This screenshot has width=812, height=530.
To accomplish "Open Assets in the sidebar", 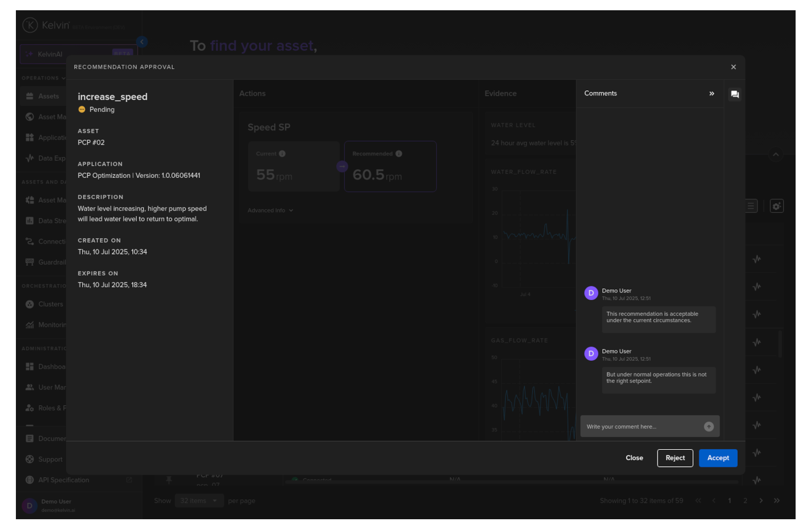I will coord(48,96).
